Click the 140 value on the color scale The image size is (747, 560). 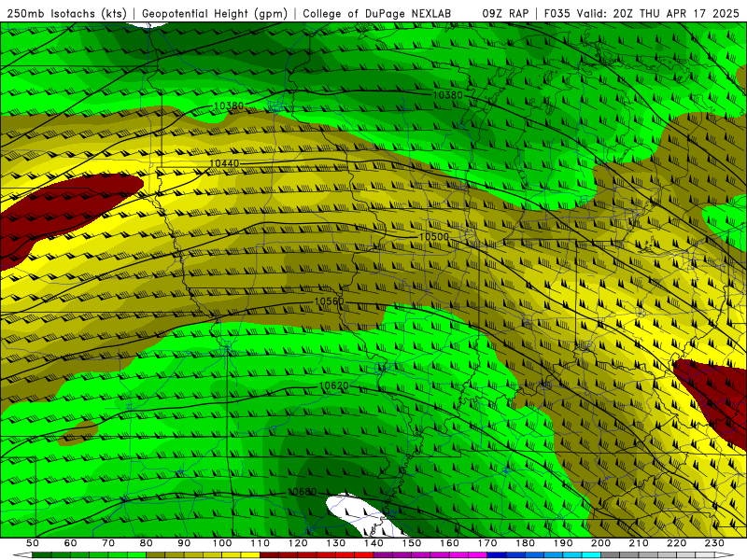[x=374, y=543]
